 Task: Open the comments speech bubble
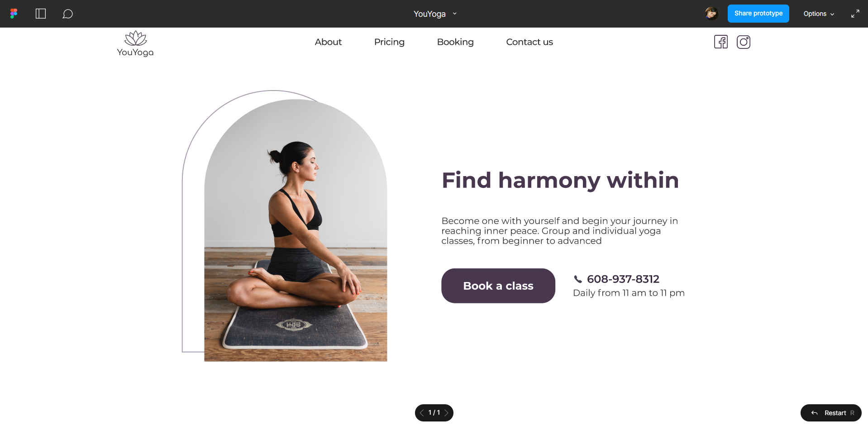coord(67,14)
